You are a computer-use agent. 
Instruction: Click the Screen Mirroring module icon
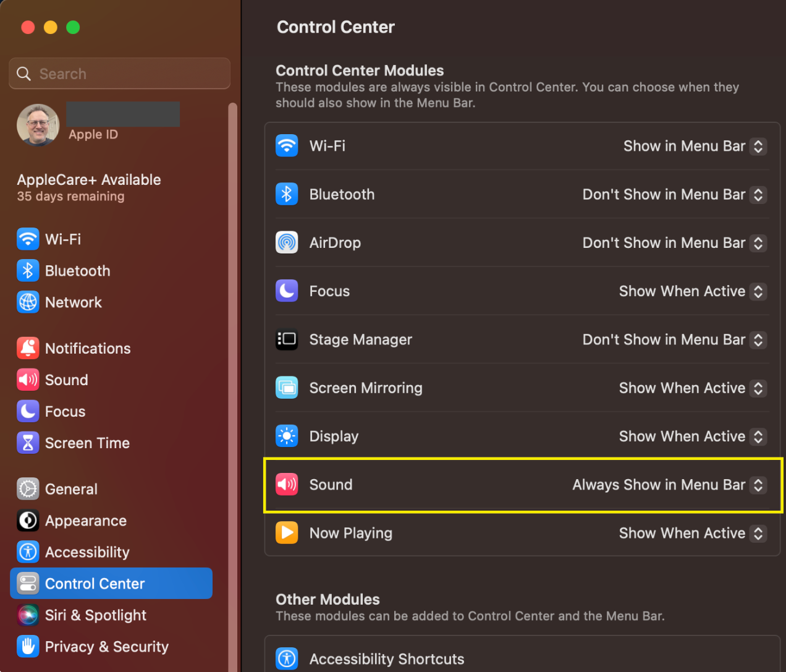click(x=287, y=388)
